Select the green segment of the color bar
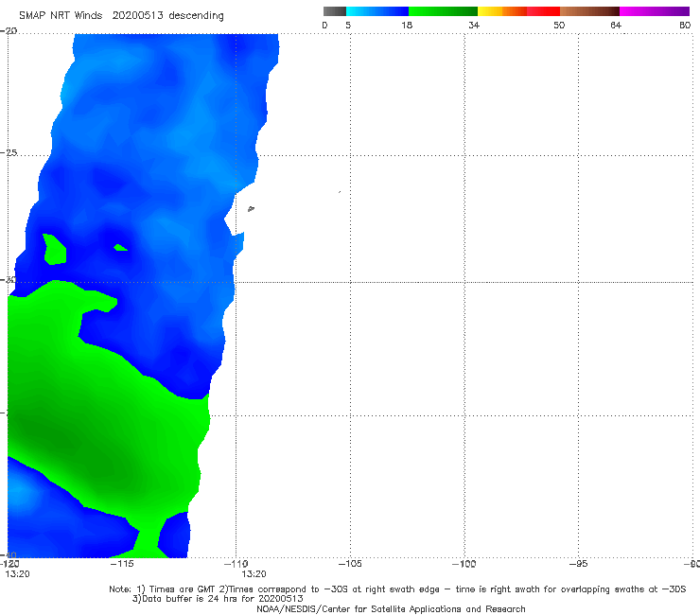 click(443, 11)
